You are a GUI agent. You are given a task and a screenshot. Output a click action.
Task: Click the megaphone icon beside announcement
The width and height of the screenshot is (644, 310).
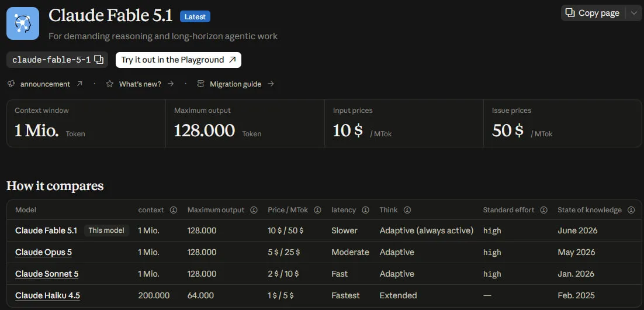(11, 84)
